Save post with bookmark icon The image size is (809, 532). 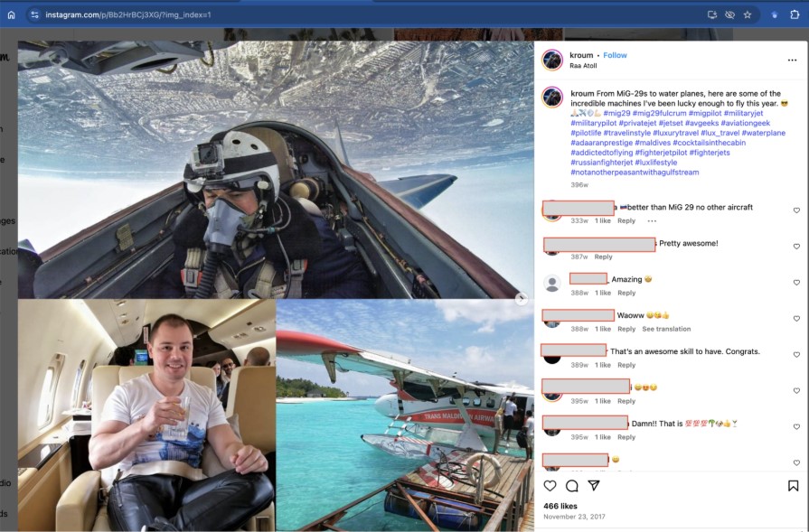[x=793, y=486]
